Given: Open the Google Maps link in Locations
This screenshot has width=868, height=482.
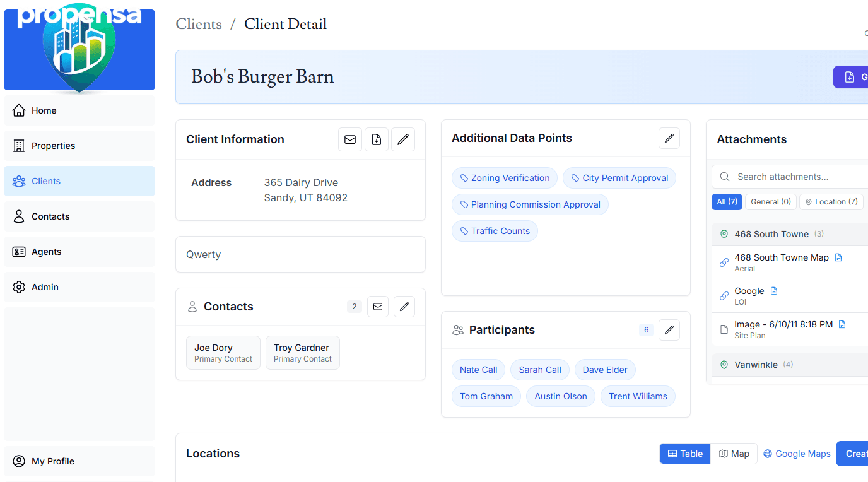Looking at the screenshot, I should coord(797,453).
